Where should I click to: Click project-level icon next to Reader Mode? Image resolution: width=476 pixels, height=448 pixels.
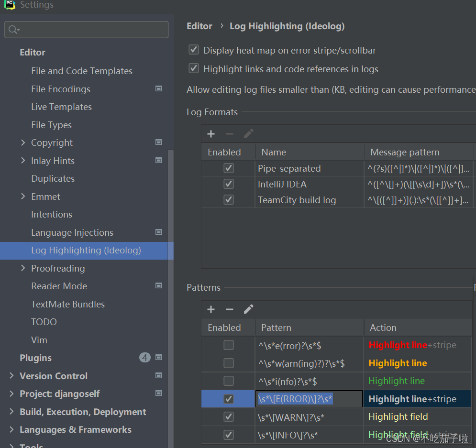(x=158, y=286)
